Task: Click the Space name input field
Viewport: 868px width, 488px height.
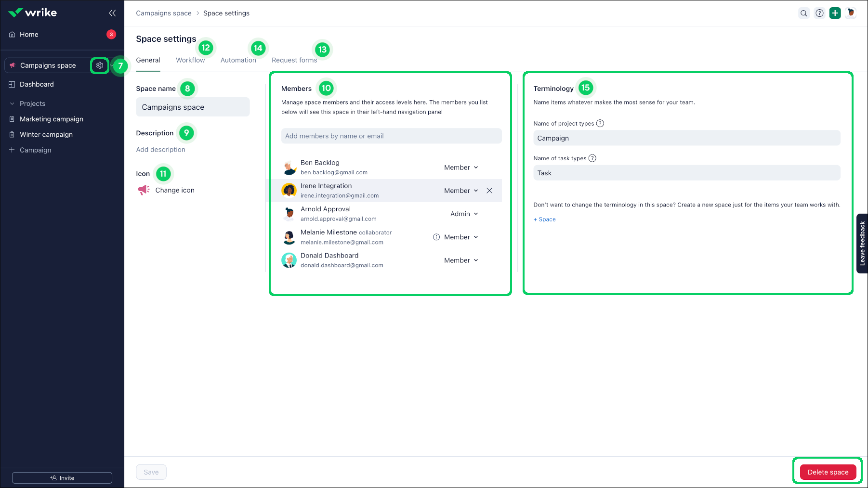Action: click(x=193, y=107)
